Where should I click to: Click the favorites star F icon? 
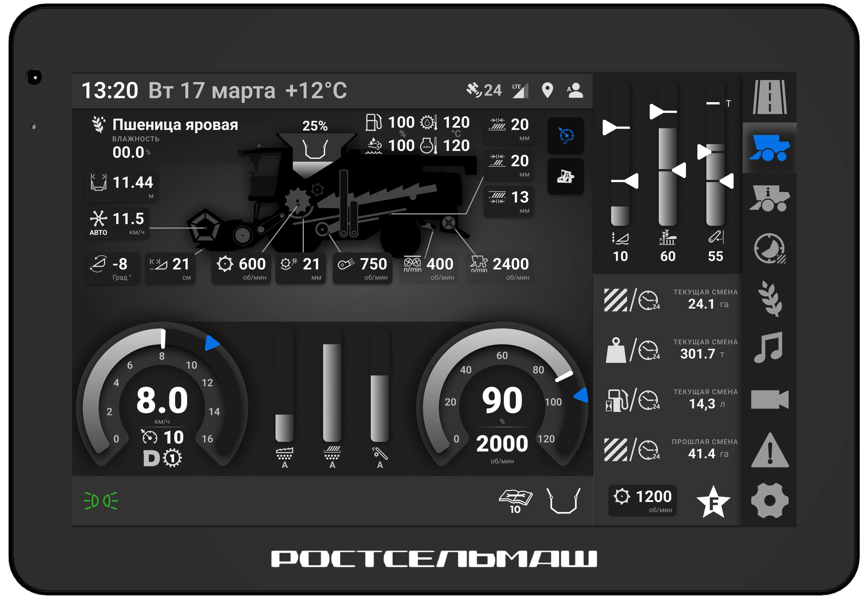(x=713, y=502)
